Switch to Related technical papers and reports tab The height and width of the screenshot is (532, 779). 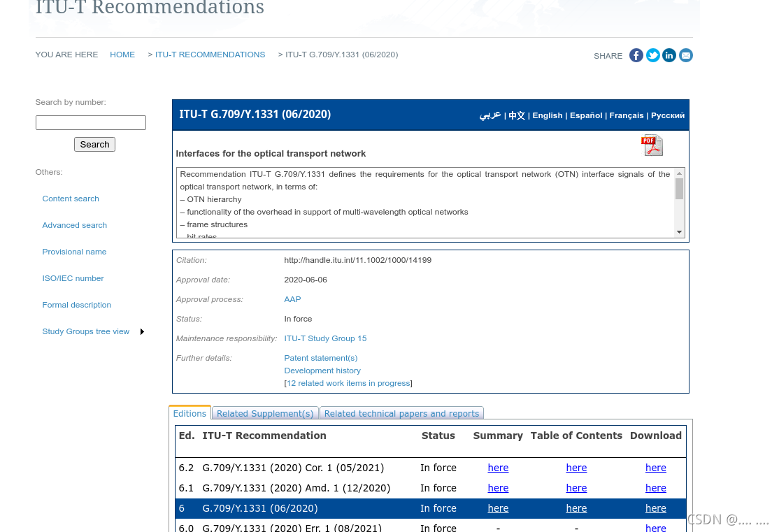click(401, 413)
